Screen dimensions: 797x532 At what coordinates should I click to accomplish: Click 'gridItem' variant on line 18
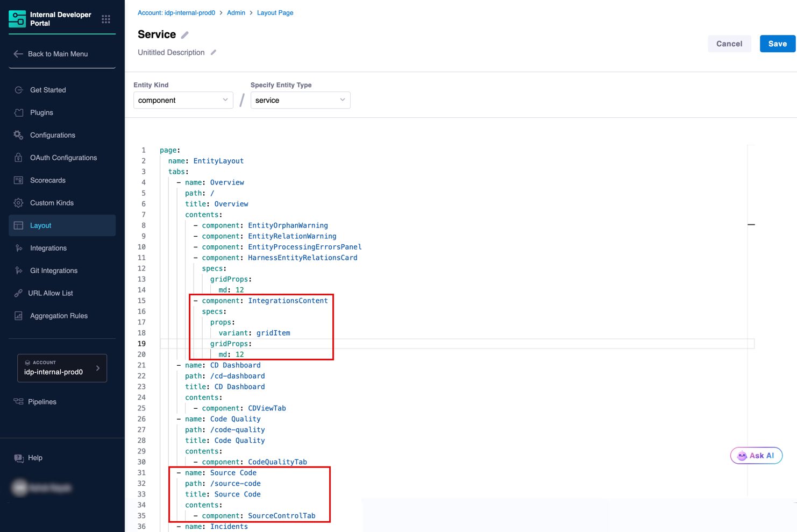(273, 333)
